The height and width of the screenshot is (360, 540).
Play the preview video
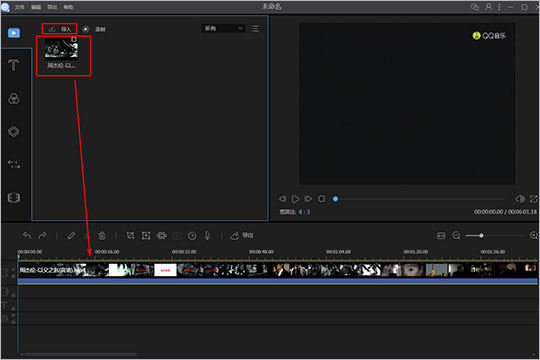pyautogui.click(x=295, y=199)
